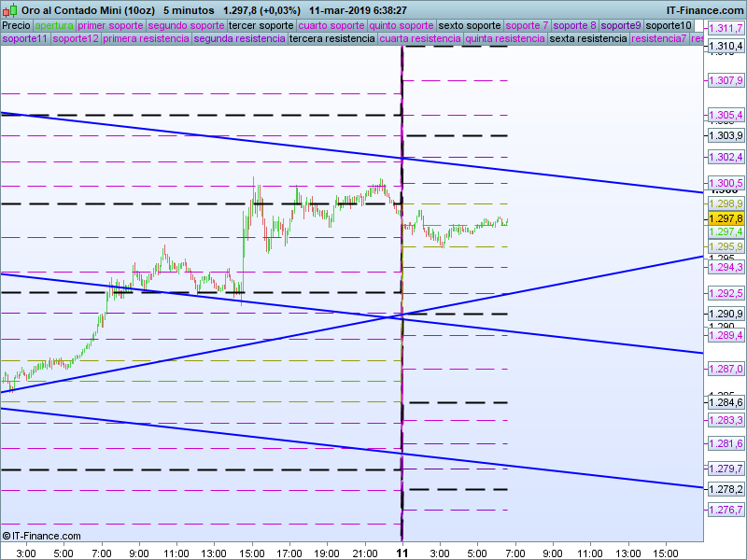Select the 'soporte 7' label
This screenshot has height=560, width=747.
pyautogui.click(x=527, y=25)
